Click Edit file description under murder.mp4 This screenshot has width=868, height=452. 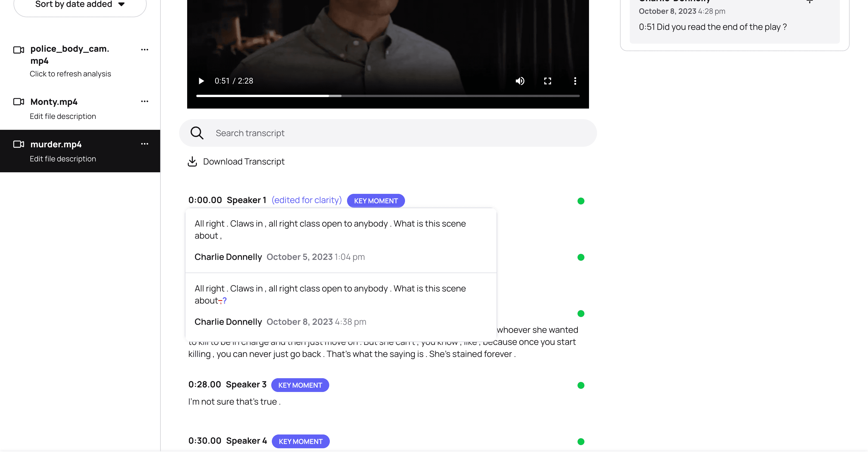(63, 159)
